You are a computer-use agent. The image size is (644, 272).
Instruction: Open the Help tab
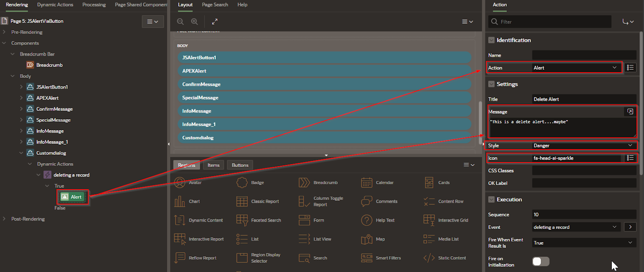click(x=242, y=5)
